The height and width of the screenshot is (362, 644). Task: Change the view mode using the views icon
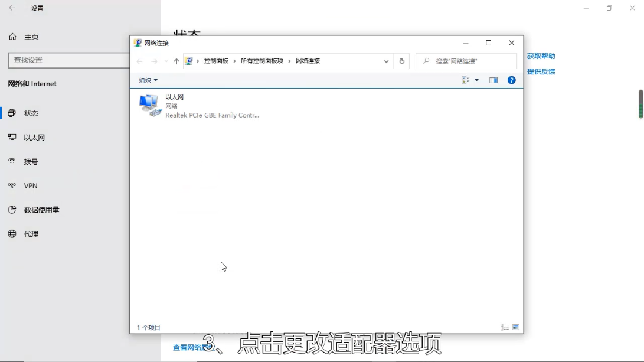(x=466, y=80)
